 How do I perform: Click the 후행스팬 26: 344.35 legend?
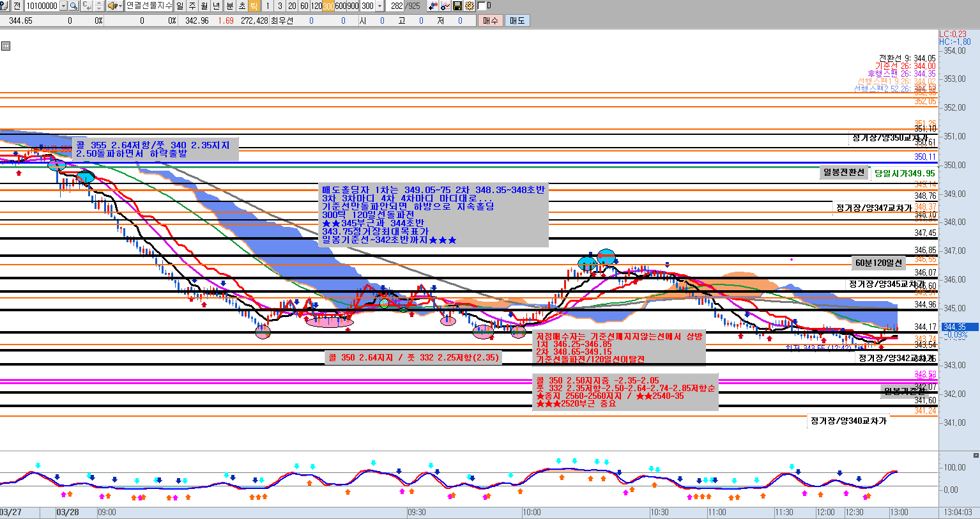pos(901,74)
